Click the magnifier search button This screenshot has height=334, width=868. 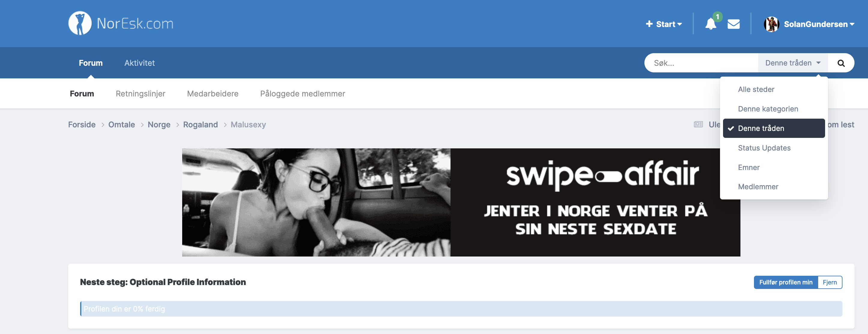[841, 63]
